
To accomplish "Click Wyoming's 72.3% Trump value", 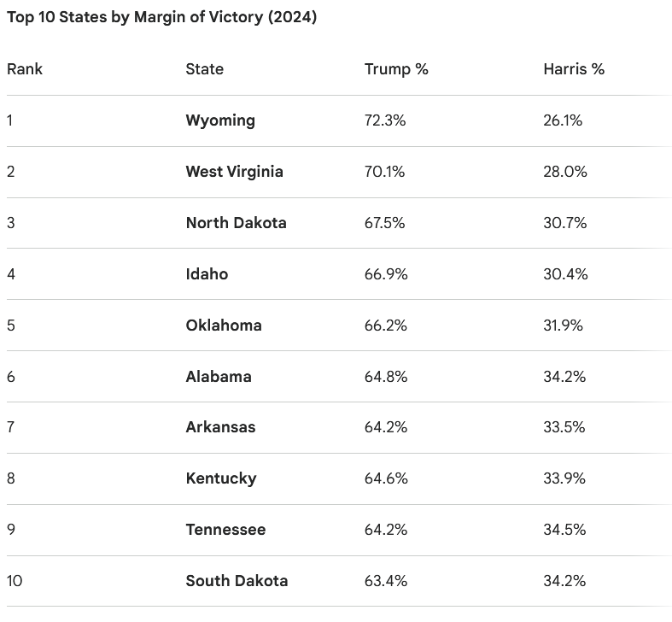I will point(385,120).
